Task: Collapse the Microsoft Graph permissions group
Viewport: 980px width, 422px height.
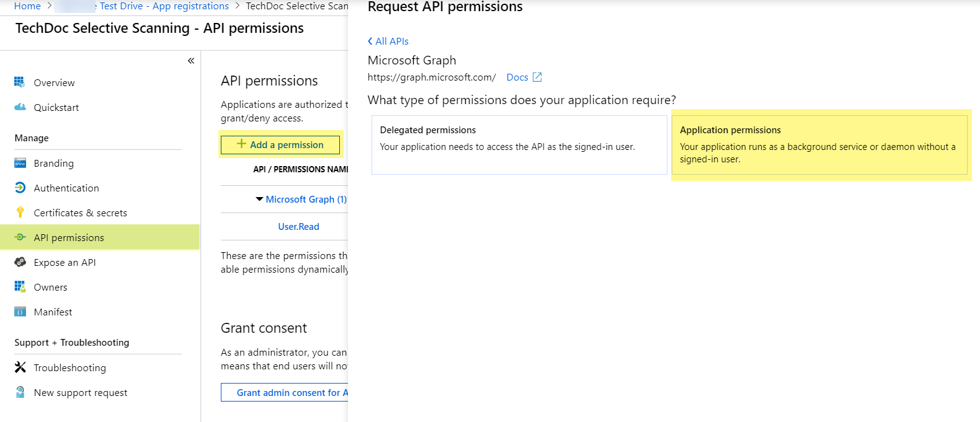Action: (259, 200)
